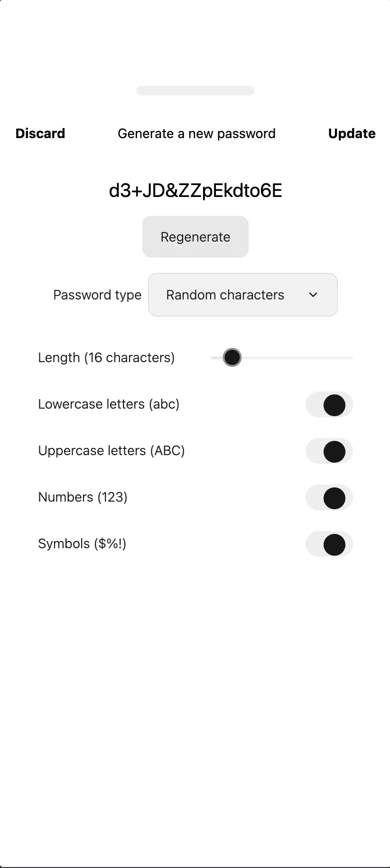Click the 'Generate a new password' title
The width and height of the screenshot is (390, 868).
196,133
